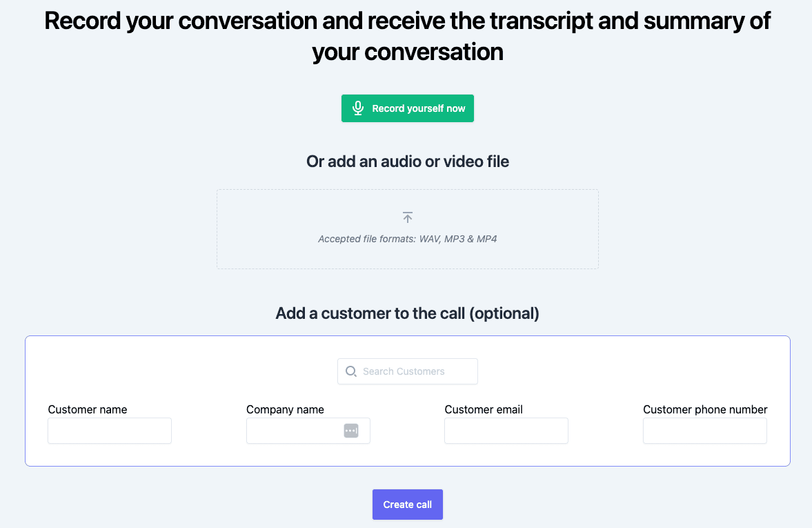This screenshot has height=528, width=812.
Task: Click the upload arrow icon
Action: point(408,217)
